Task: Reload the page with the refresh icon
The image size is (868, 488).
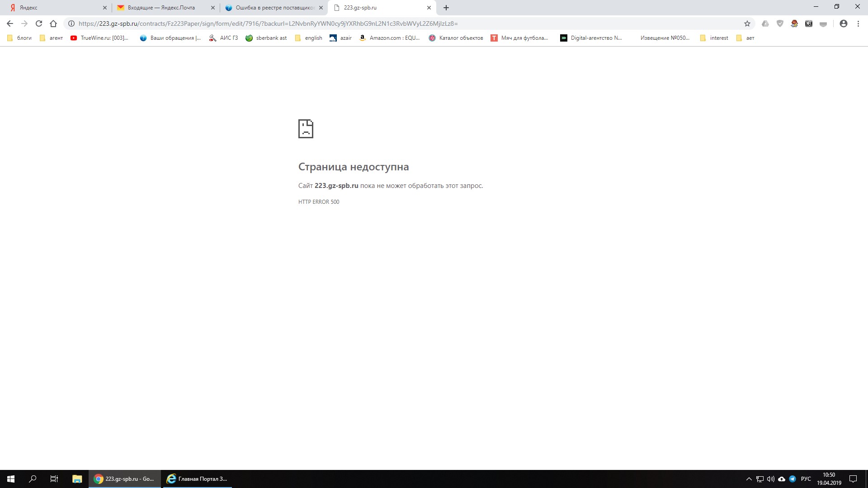Action: click(x=39, y=23)
